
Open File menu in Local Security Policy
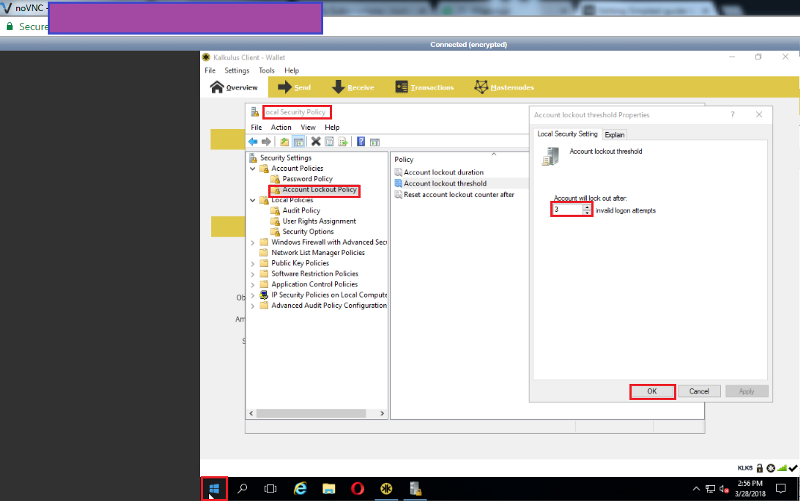[256, 127]
